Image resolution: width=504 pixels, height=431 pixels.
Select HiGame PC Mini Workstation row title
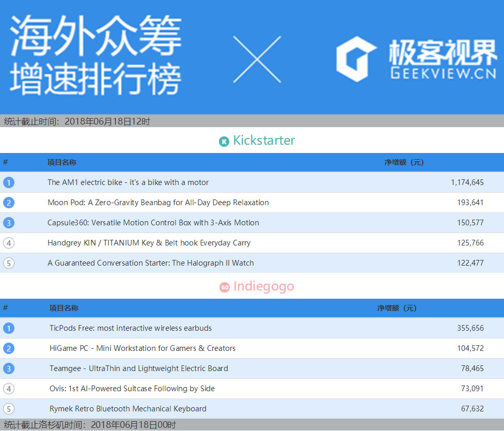(143, 348)
